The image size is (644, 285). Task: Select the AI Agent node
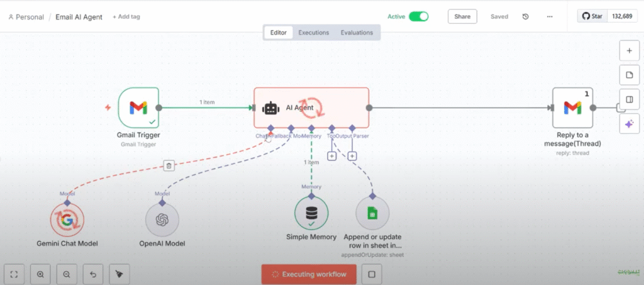(x=311, y=108)
